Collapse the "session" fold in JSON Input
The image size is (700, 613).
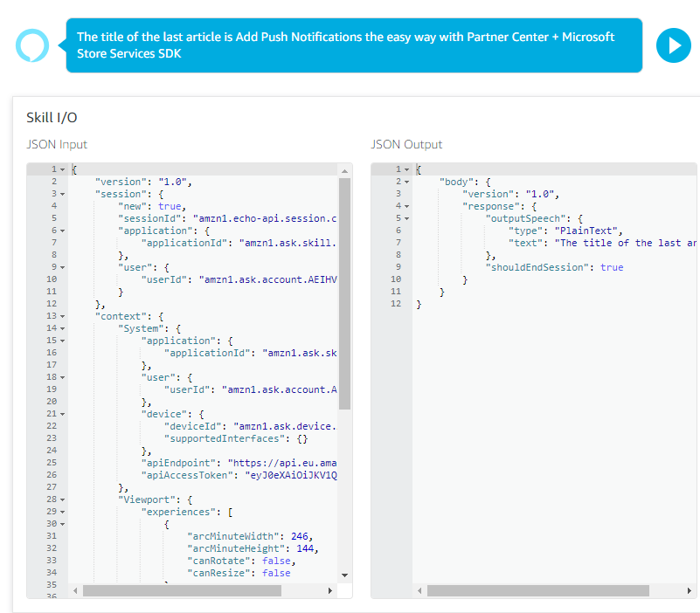(63, 194)
